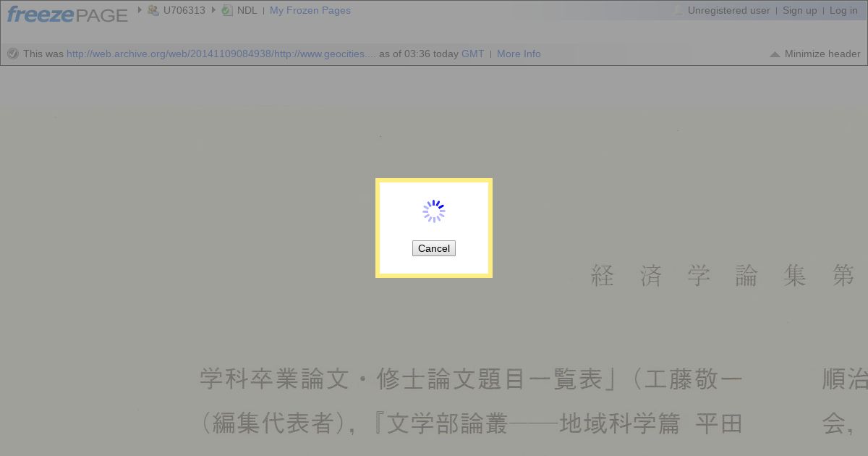The image size is (868, 456).
Task: Click the Unregistered user text
Action: point(729,10)
